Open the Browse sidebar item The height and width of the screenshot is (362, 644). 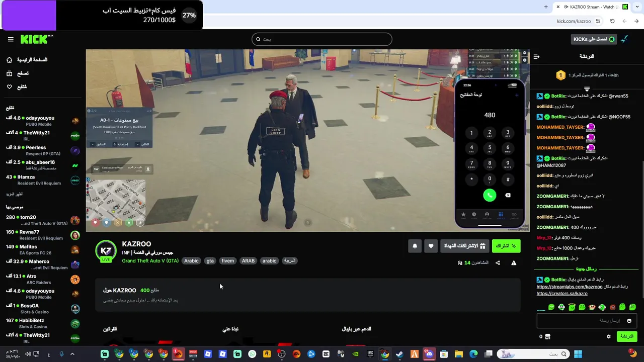18,73
